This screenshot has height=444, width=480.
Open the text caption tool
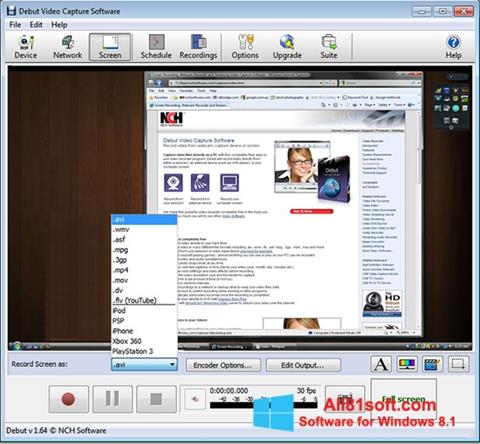click(x=381, y=364)
